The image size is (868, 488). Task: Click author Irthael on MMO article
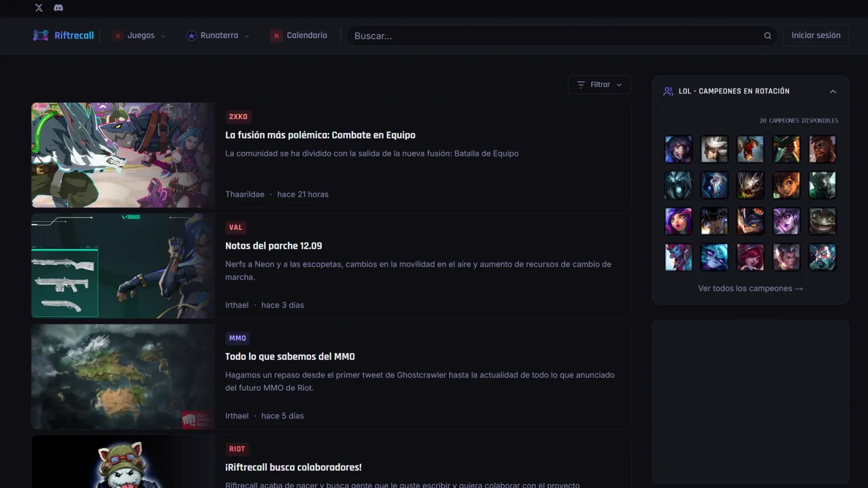tap(237, 415)
